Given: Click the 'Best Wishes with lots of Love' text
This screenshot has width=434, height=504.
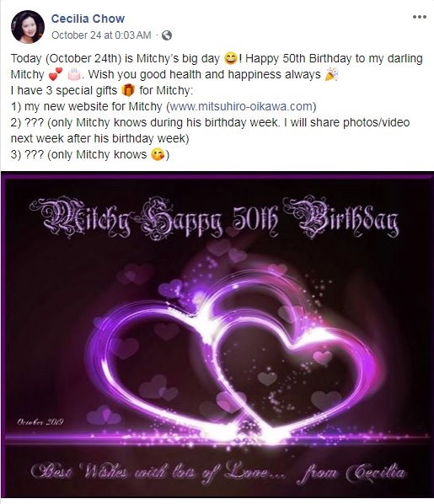Looking at the screenshot, I should (x=158, y=472).
